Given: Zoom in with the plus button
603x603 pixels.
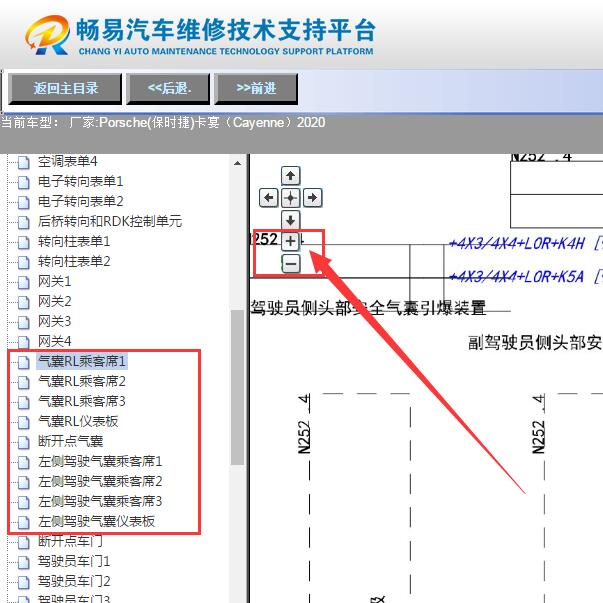Looking at the screenshot, I should point(290,242).
